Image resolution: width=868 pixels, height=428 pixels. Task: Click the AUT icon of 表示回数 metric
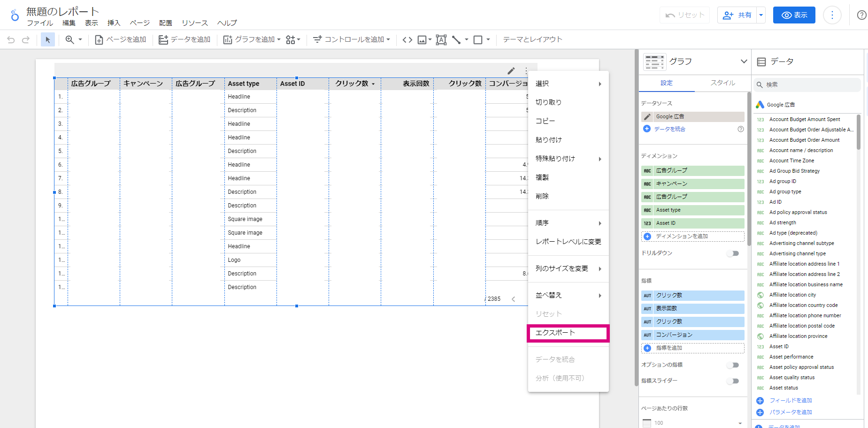click(647, 309)
